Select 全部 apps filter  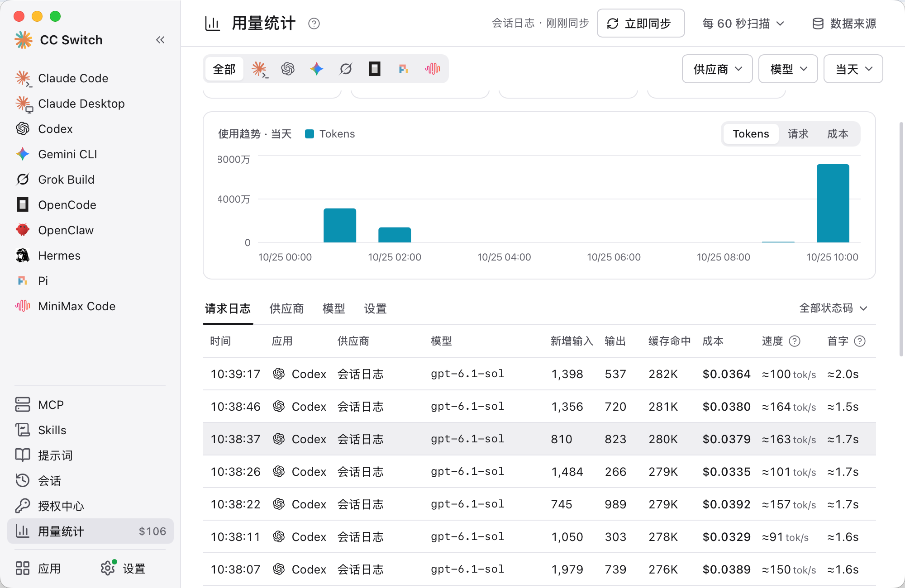pyautogui.click(x=224, y=69)
